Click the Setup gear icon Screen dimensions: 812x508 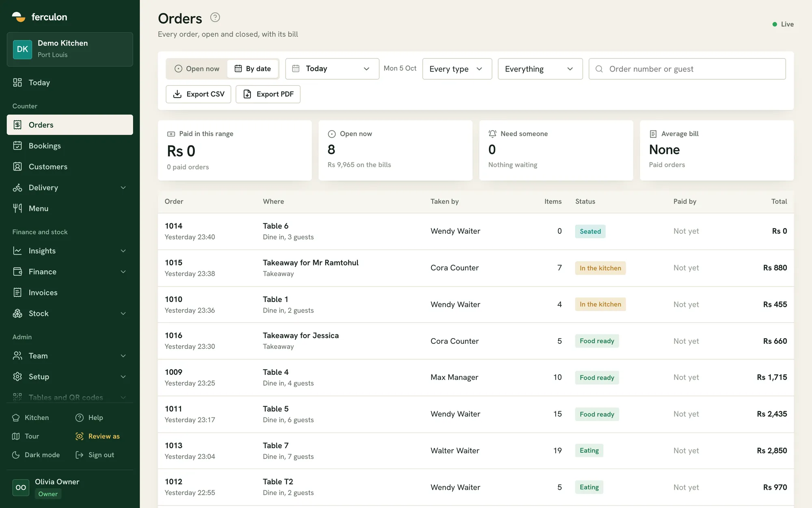(x=17, y=377)
